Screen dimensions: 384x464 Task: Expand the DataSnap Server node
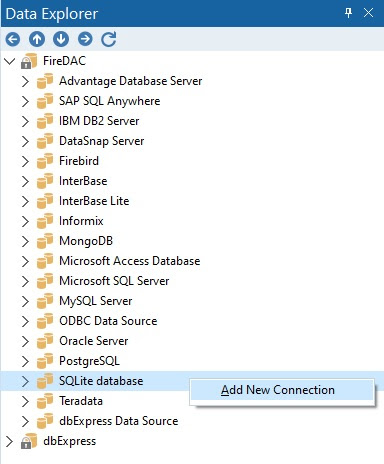(x=25, y=141)
